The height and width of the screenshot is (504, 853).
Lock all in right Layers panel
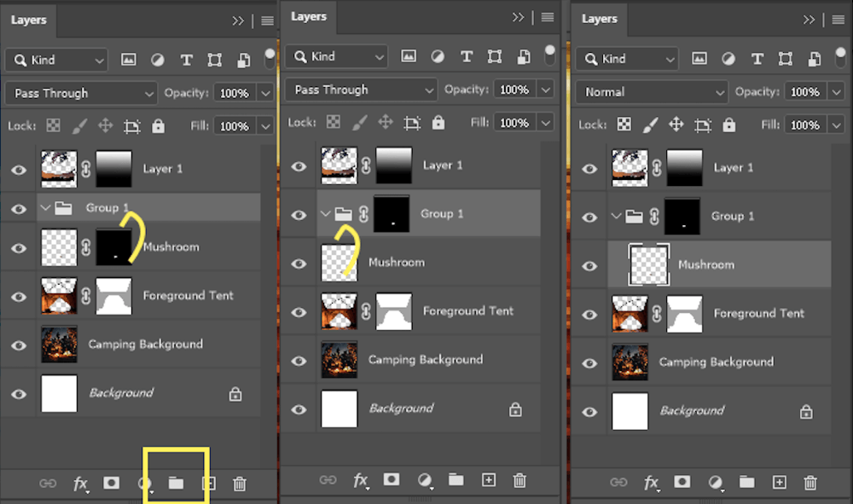click(729, 125)
